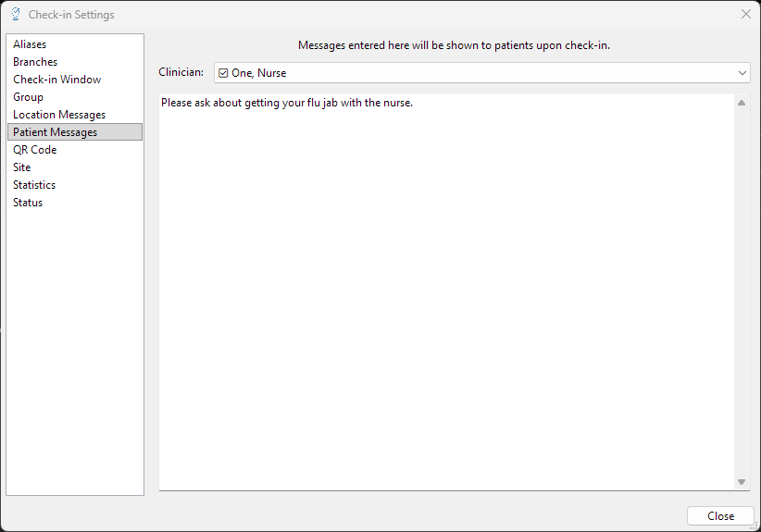The width and height of the screenshot is (761, 532).
Task: Open the QR Code settings
Action: [34, 150]
